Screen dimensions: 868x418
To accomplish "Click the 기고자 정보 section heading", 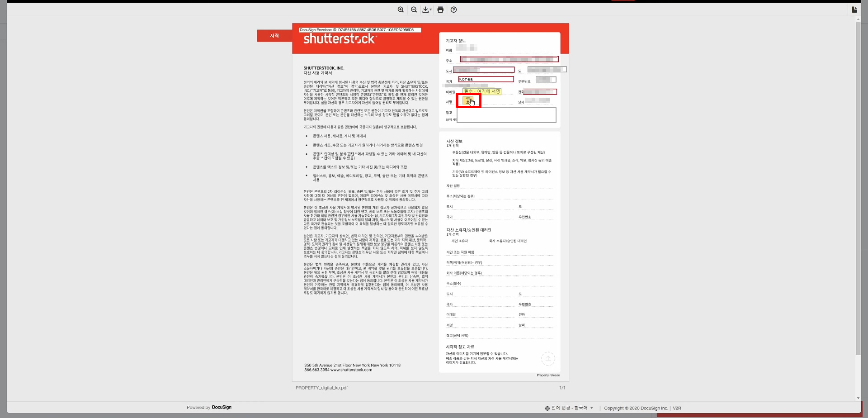I will click(x=456, y=41).
